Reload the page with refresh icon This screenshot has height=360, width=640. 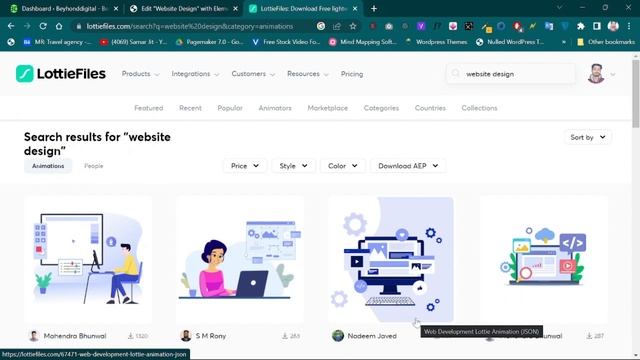(x=43, y=26)
